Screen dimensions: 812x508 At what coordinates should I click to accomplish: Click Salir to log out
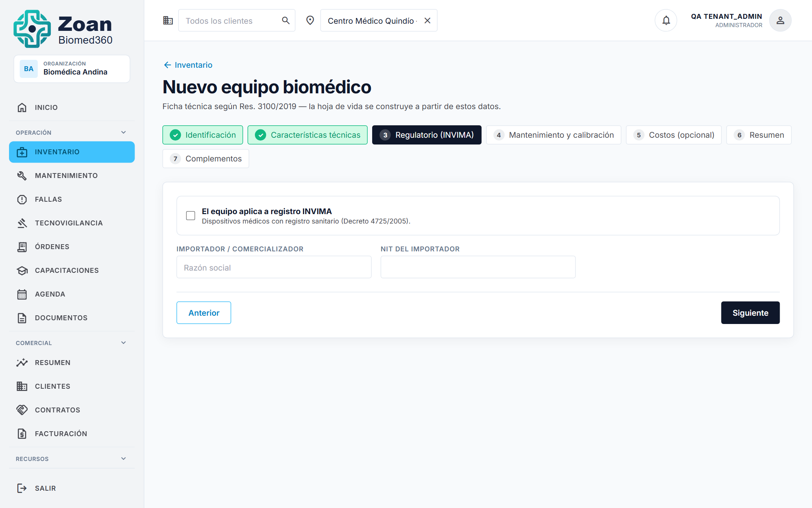click(72, 488)
